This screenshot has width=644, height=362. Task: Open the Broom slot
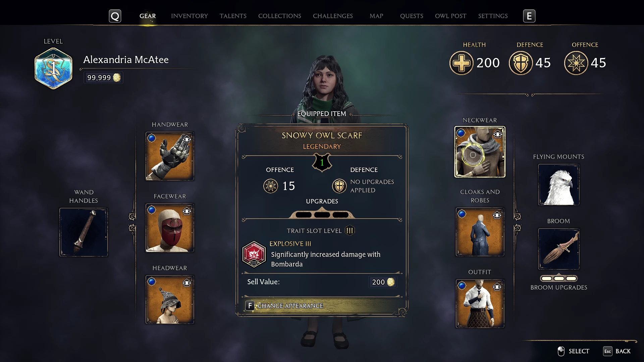tap(559, 249)
